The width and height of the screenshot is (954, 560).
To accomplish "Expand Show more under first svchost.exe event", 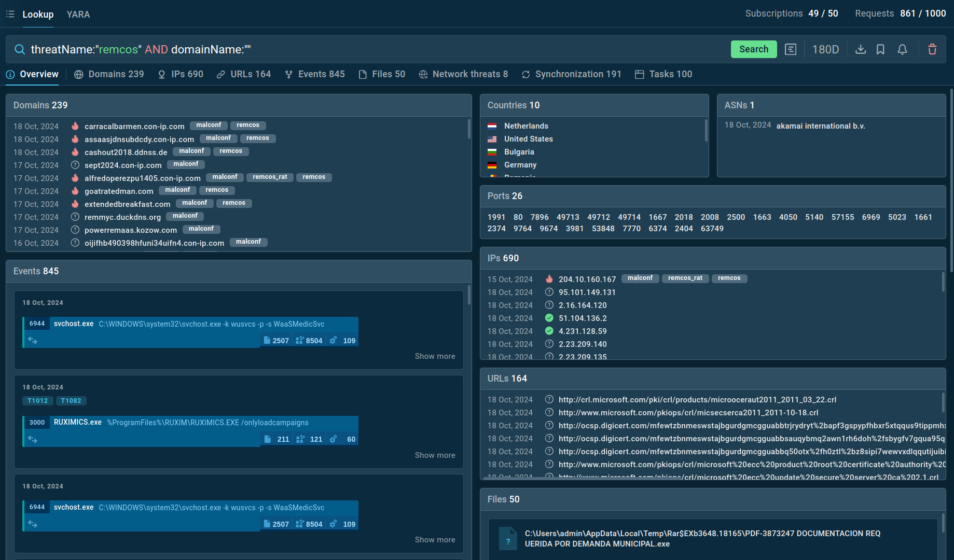I will 435,356.
